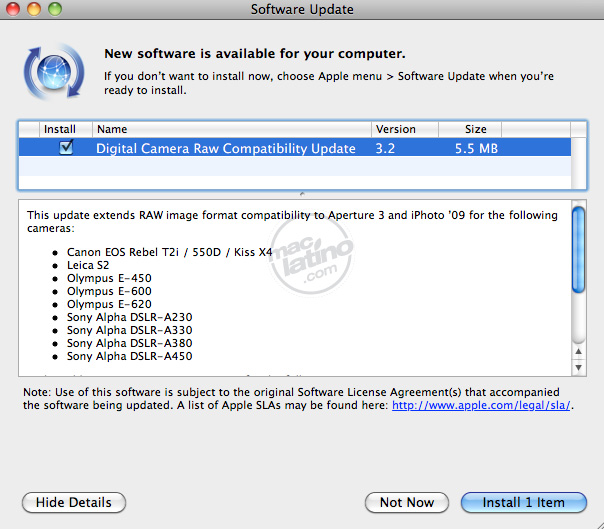Click the Sony Alpha DSLR-A230 entry
This screenshot has height=529, width=604.
[129, 317]
